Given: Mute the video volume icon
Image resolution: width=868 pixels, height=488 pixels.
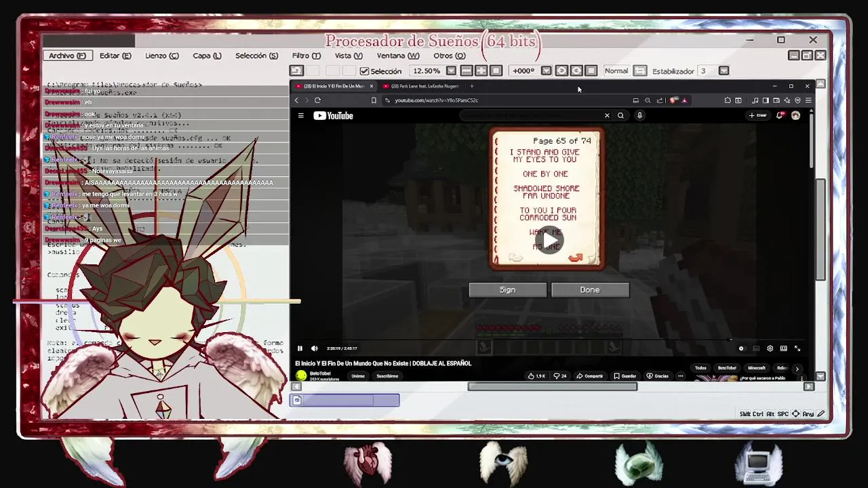Looking at the screenshot, I should (314, 348).
